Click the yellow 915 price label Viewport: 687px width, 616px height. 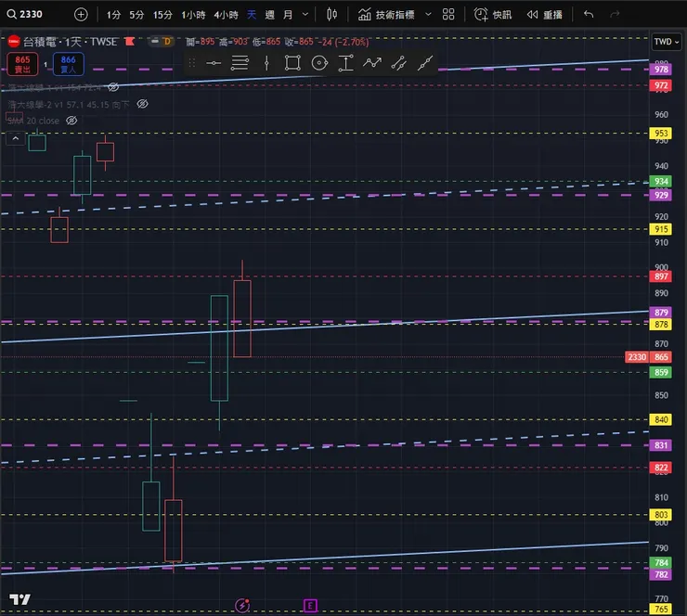[661, 229]
